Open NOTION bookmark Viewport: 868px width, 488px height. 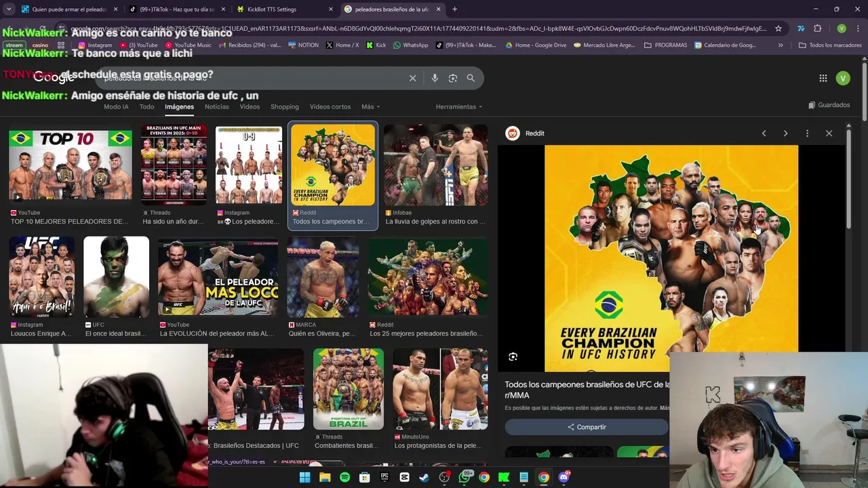point(303,45)
